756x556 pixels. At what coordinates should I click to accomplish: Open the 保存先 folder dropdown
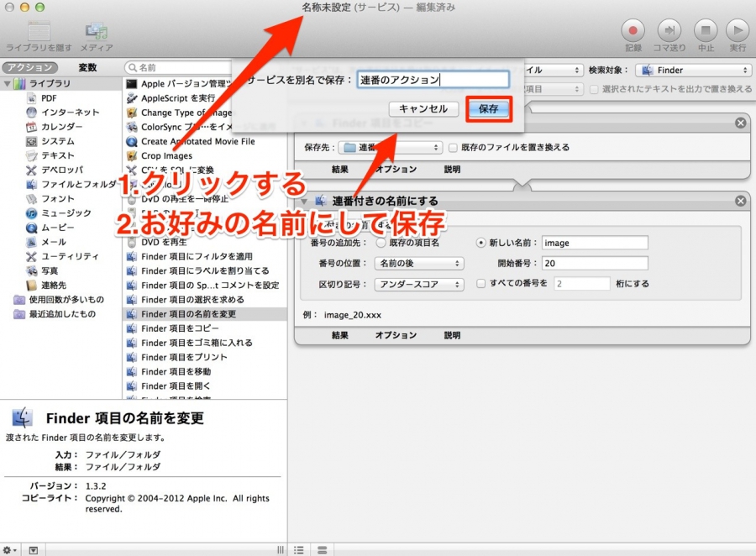tap(390, 148)
